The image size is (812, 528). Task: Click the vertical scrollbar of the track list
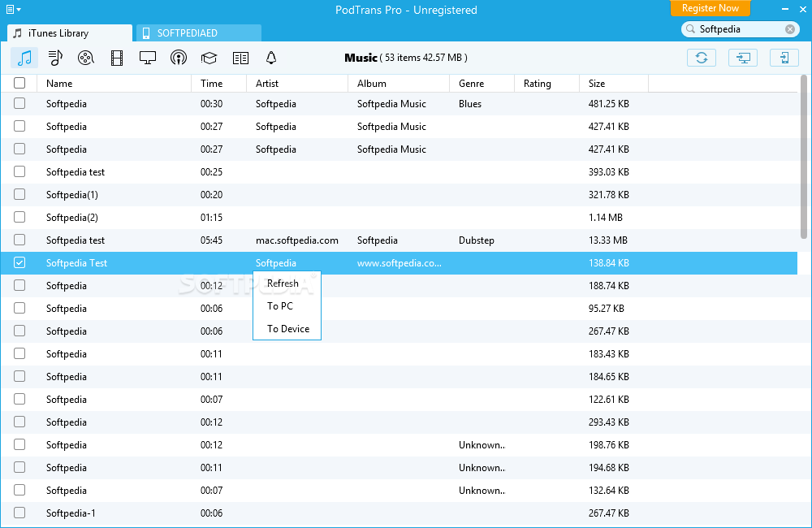tap(804, 162)
